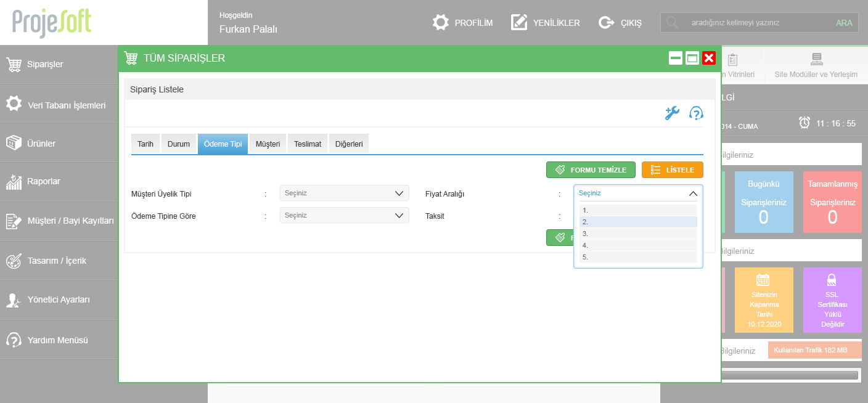
Task: Open the Diğerleri tab
Action: [349, 144]
